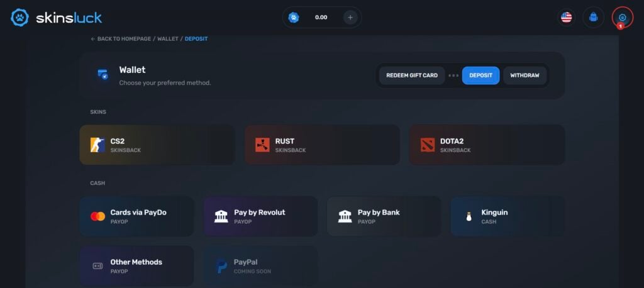This screenshot has width=644, height=288.
Task: Open the backpack inventory icon
Action: [594, 17]
